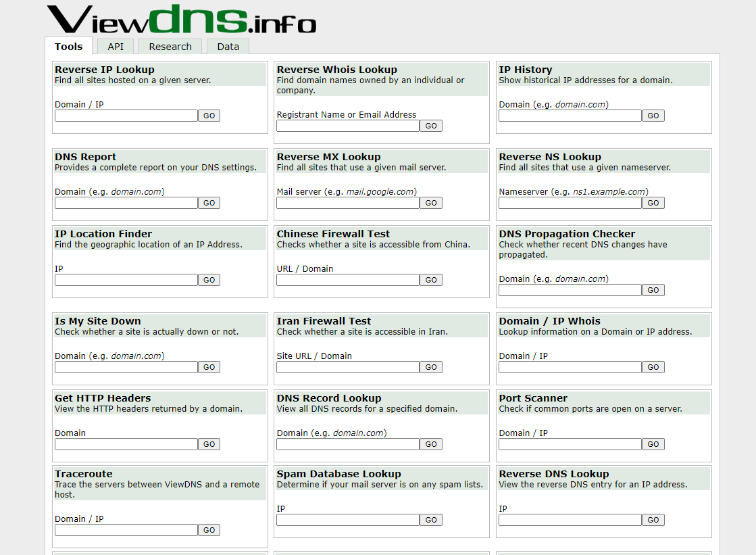
Task: Click GO for Reverse IP Lookup
Action: 209,116
